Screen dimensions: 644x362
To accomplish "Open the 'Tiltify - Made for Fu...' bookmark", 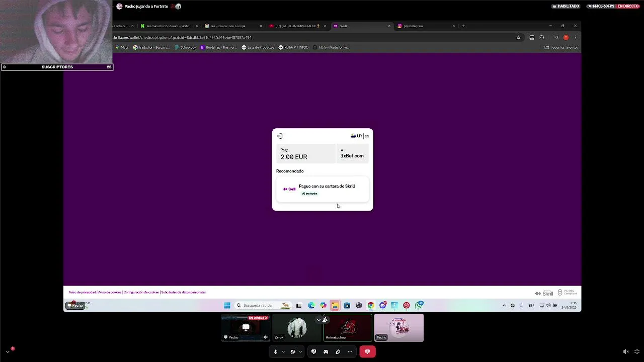I will [331, 47].
